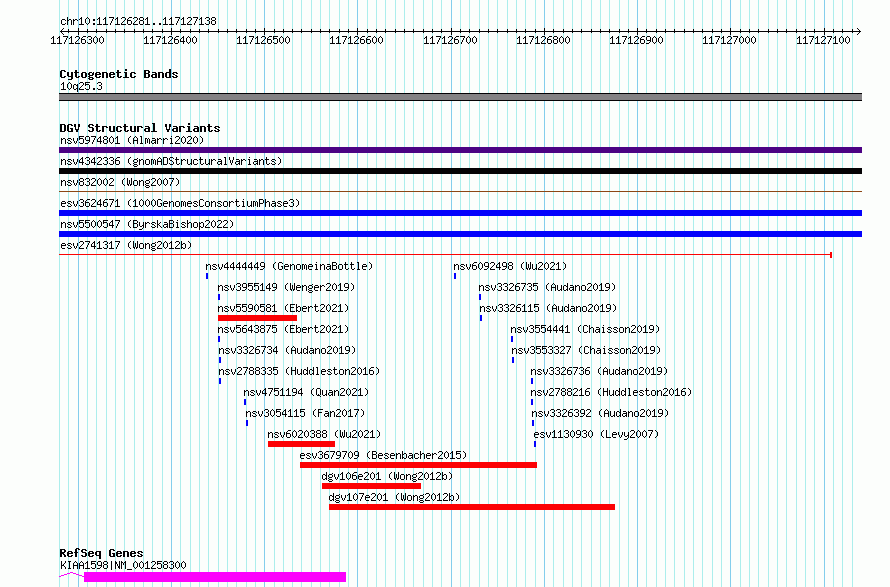The width and height of the screenshot is (890, 587).
Task: Click the 10q25.3 band label
Action: click(x=81, y=86)
